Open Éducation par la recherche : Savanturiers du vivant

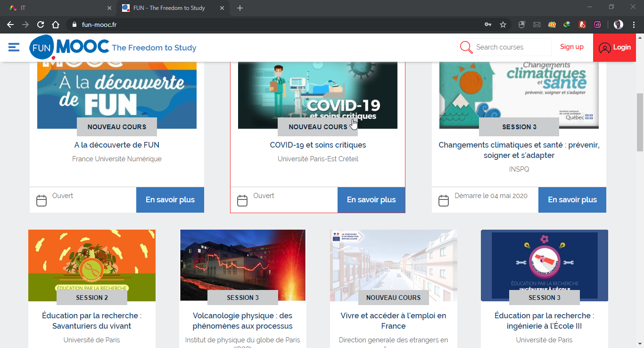92,321
